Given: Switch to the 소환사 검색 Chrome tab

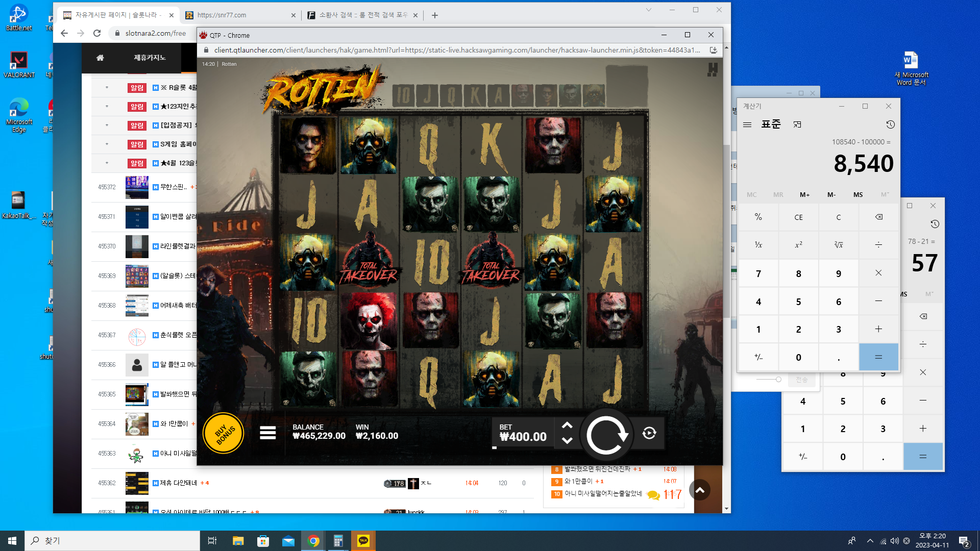Looking at the screenshot, I should (362, 15).
